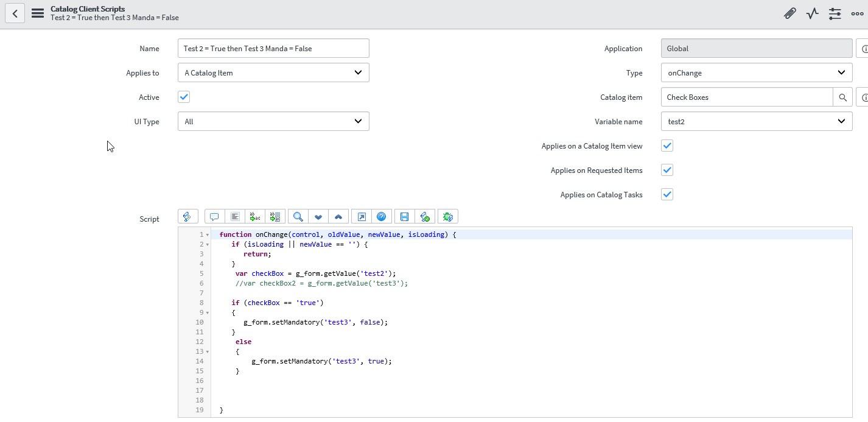This screenshot has width=868, height=422.
Task: Click the 'else' keyword in script
Action: 243,342
